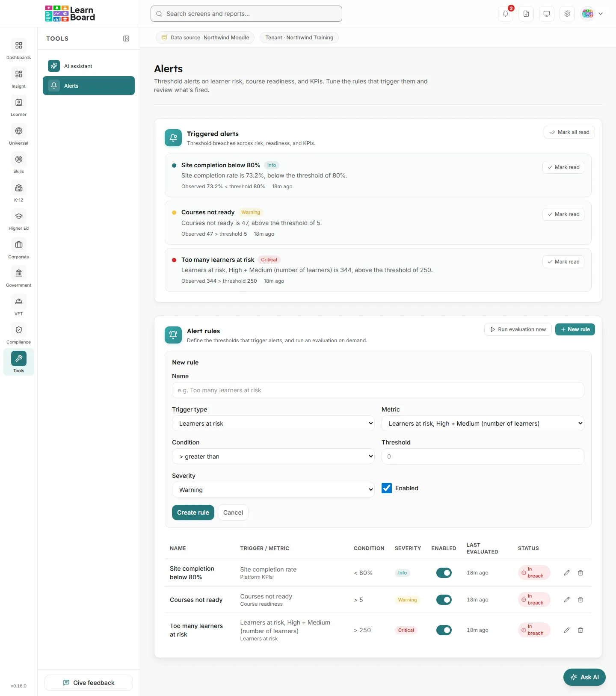
Task: Click the download report icon in header
Action: [x=526, y=14]
